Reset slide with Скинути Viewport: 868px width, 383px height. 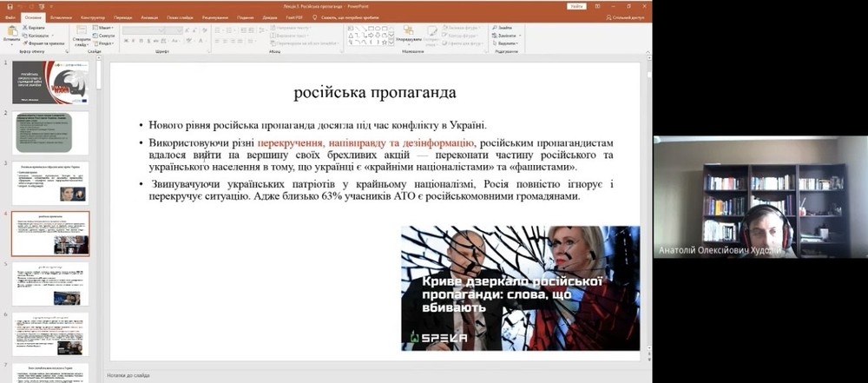click(103, 36)
